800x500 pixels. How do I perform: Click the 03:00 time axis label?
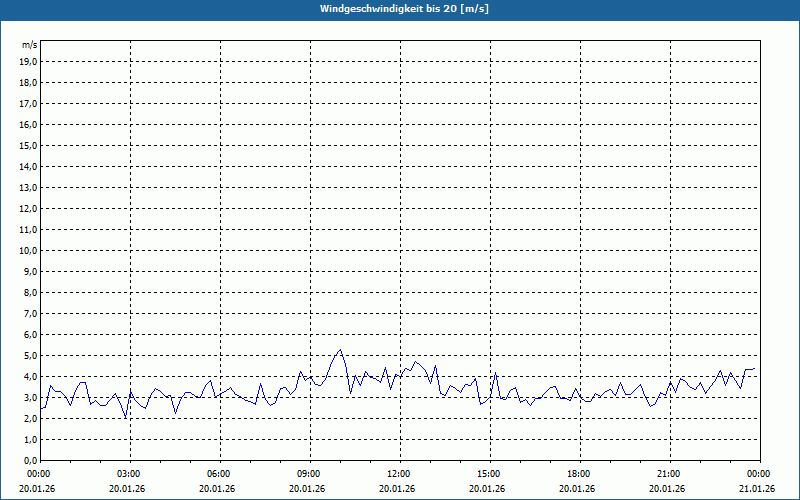click(128, 474)
